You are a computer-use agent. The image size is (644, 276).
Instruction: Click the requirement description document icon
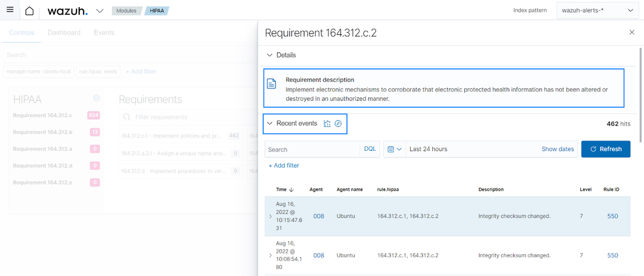(272, 84)
